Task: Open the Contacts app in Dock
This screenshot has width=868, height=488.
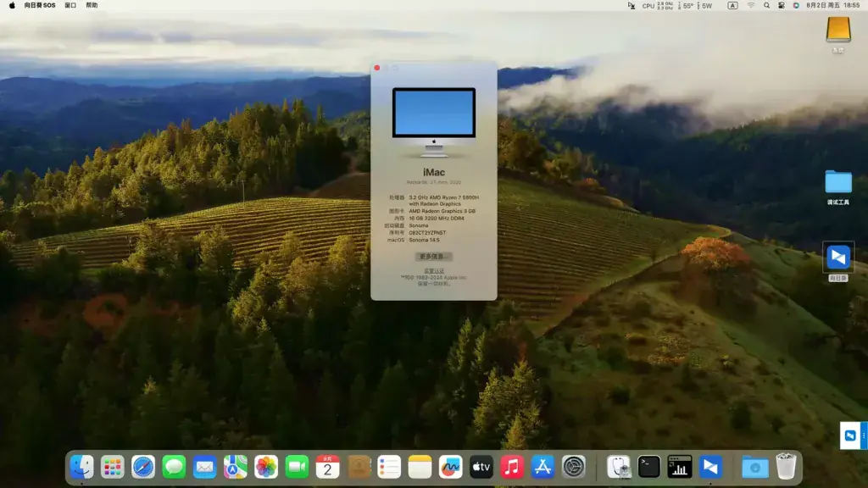Action: pyautogui.click(x=359, y=467)
